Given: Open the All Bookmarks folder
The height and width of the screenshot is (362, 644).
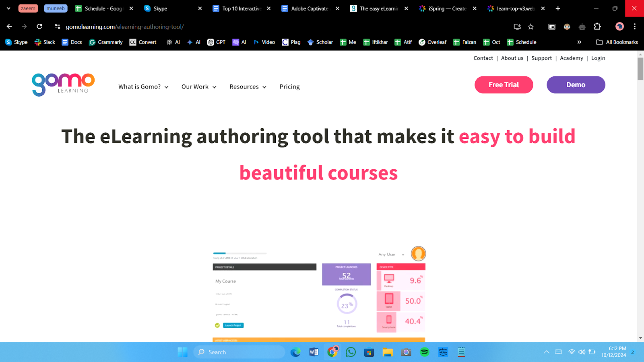Looking at the screenshot, I should (617, 42).
